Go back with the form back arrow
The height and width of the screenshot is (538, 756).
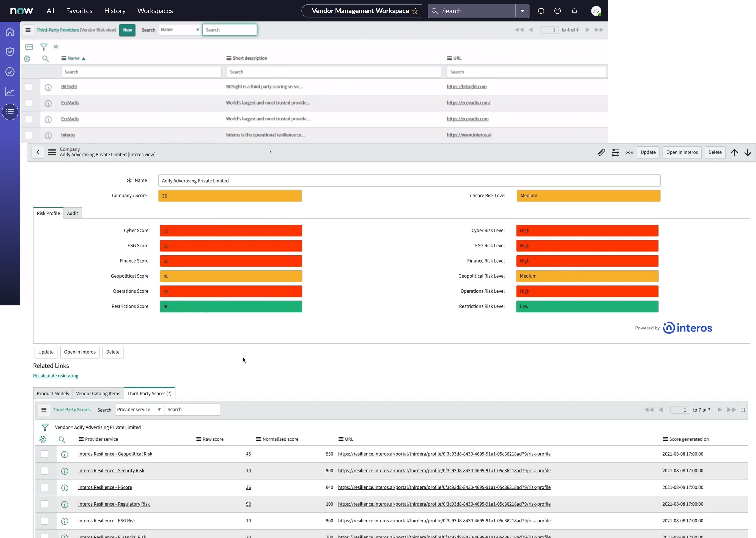[x=38, y=152]
